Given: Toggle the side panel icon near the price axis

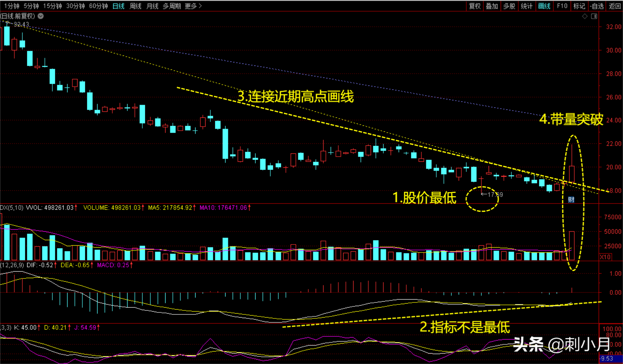Looking at the screenshot, I should pyautogui.click(x=594, y=16).
